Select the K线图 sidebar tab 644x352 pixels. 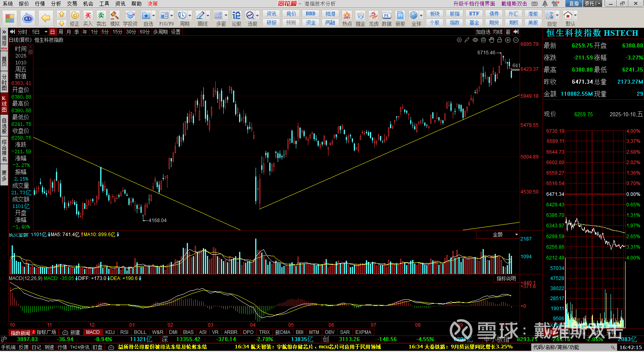pyautogui.click(x=4, y=104)
